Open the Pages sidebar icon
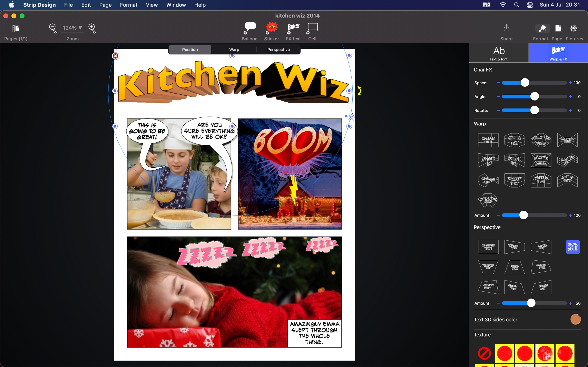588x367 pixels. coord(16,28)
